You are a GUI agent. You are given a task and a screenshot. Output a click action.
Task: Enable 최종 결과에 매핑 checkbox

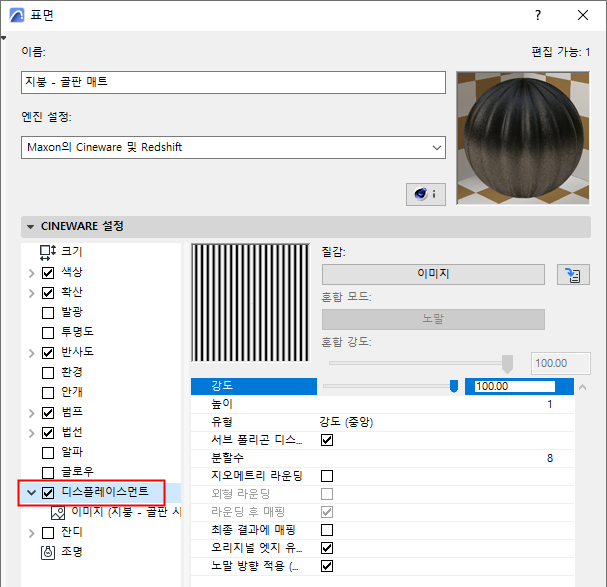[x=327, y=530]
